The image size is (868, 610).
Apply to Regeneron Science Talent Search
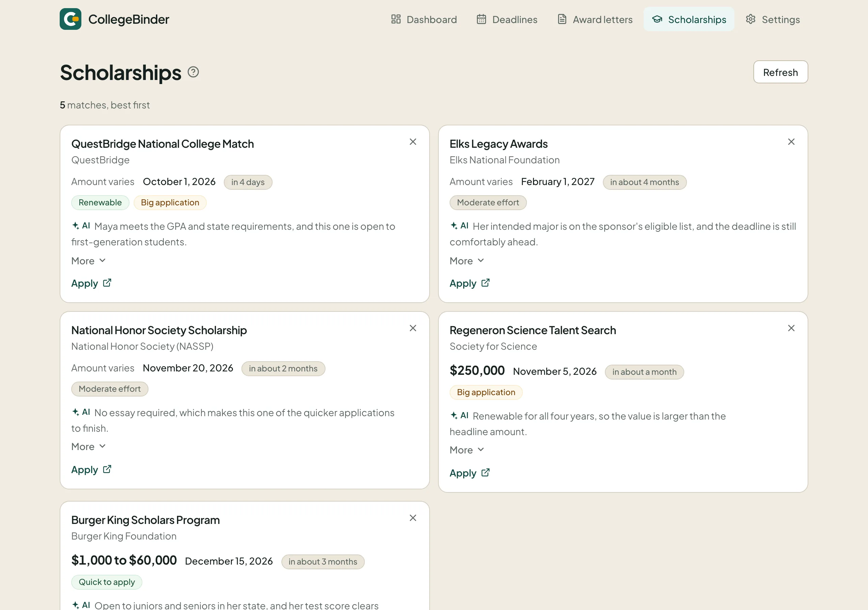(470, 473)
